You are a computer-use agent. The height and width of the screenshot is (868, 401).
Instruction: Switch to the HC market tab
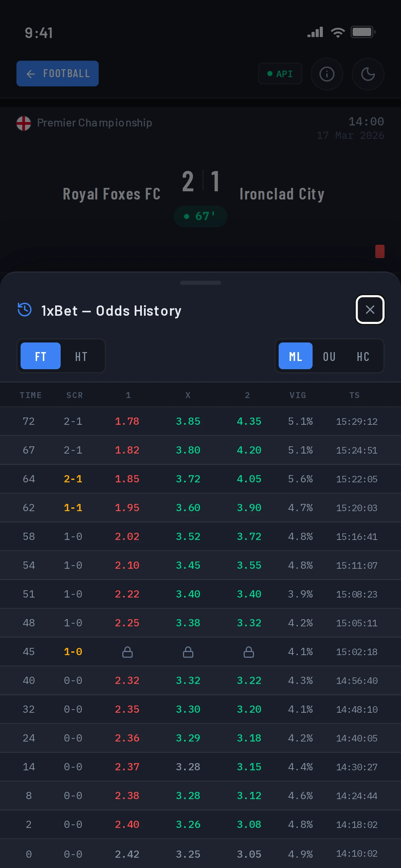click(363, 356)
